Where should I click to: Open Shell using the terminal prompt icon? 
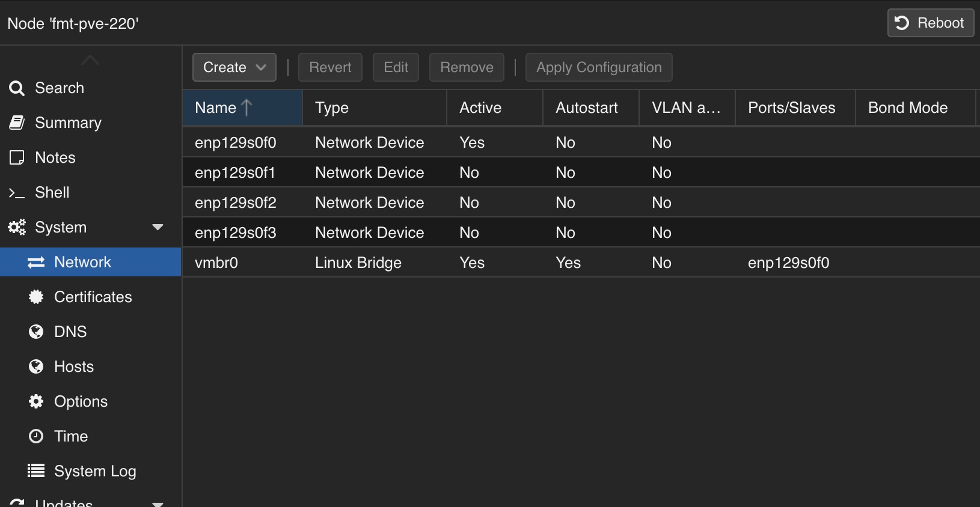click(x=17, y=193)
